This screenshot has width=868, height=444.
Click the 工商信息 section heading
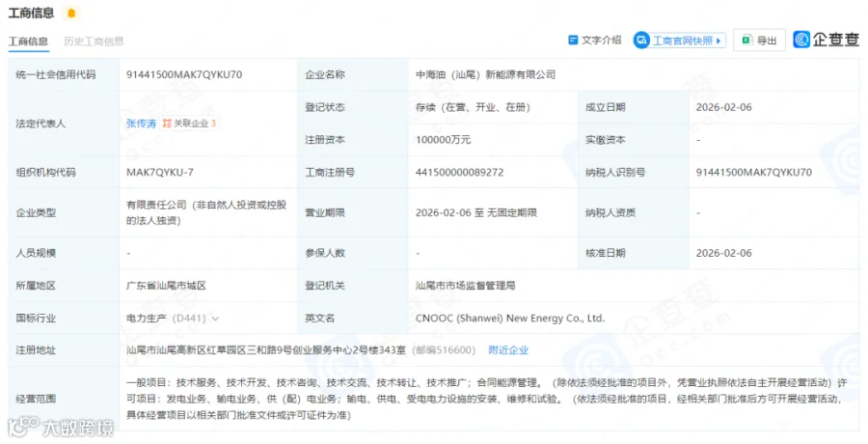pyautogui.click(x=31, y=13)
